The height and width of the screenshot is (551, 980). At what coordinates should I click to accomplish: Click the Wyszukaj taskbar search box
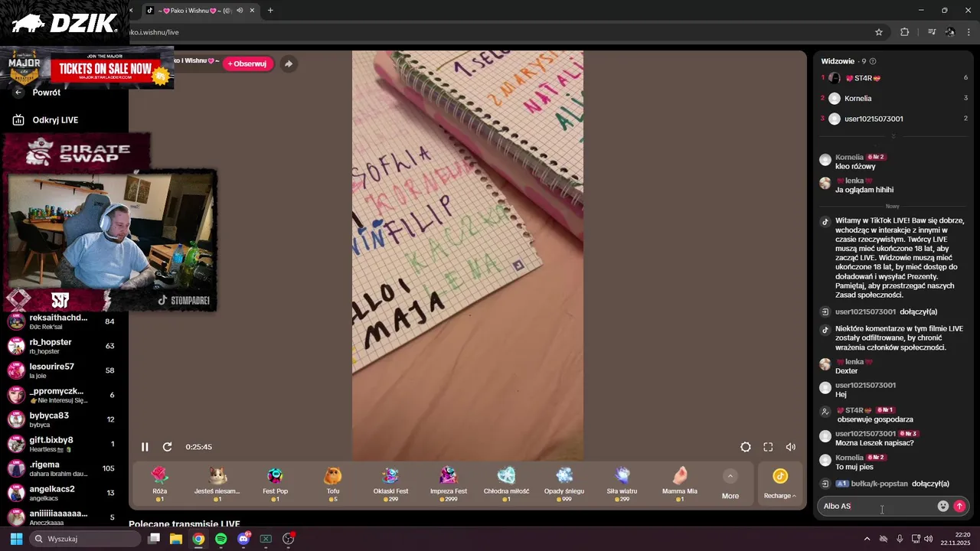tap(86, 539)
